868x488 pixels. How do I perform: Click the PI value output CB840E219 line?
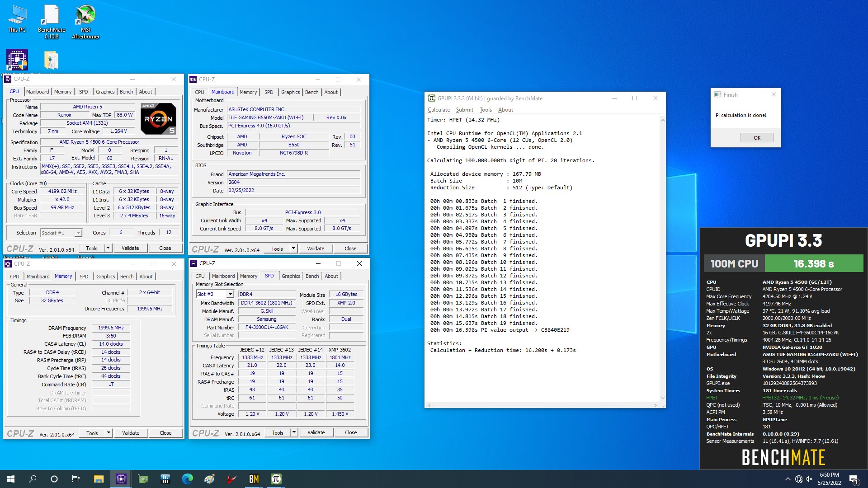tap(500, 330)
